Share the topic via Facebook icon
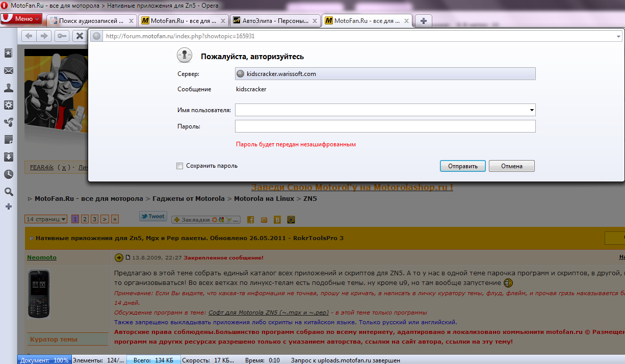 250,220
